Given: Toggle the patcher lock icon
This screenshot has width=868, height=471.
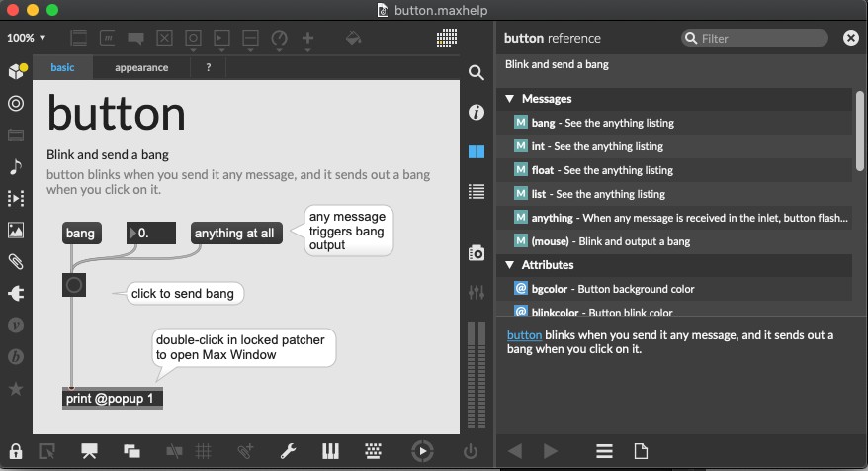Looking at the screenshot, I should tap(16, 451).
